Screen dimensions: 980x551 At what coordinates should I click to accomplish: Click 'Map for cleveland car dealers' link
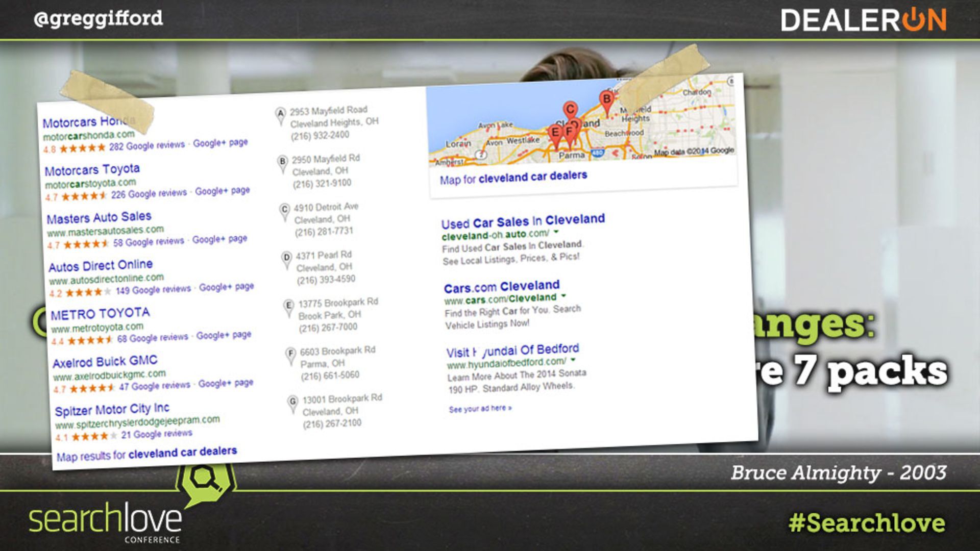pyautogui.click(x=513, y=178)
